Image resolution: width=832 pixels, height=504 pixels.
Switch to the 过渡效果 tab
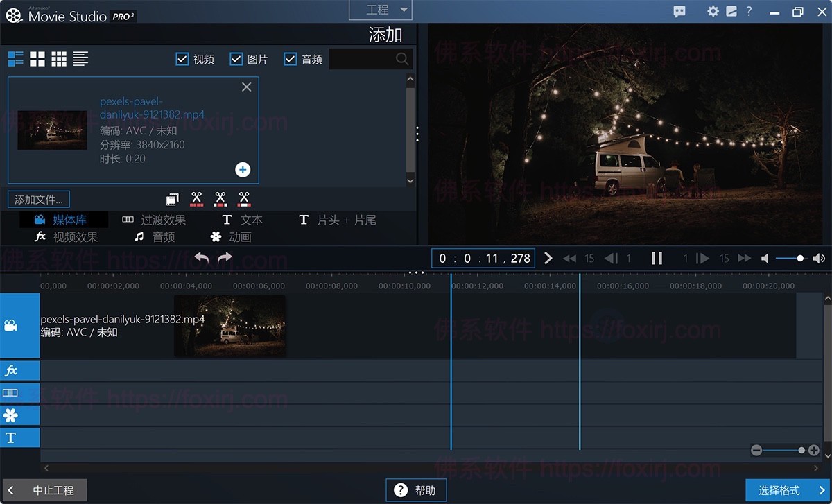click(154, 220)
